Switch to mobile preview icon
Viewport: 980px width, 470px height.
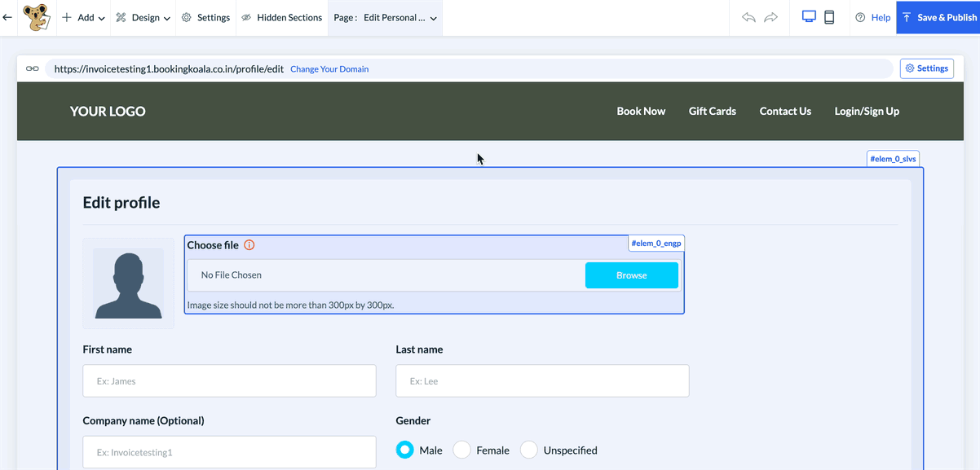tap(829, 17)
